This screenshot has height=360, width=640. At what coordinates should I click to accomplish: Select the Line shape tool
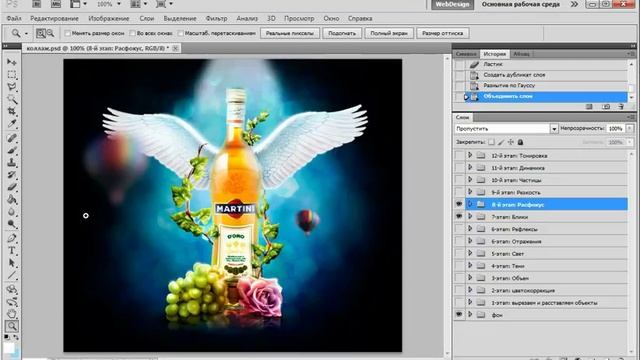pyautogui.click(x=11, y=276)
